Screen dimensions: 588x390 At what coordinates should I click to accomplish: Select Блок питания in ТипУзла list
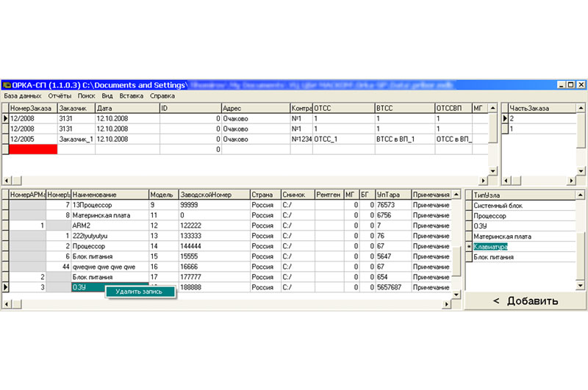point(523,257)
